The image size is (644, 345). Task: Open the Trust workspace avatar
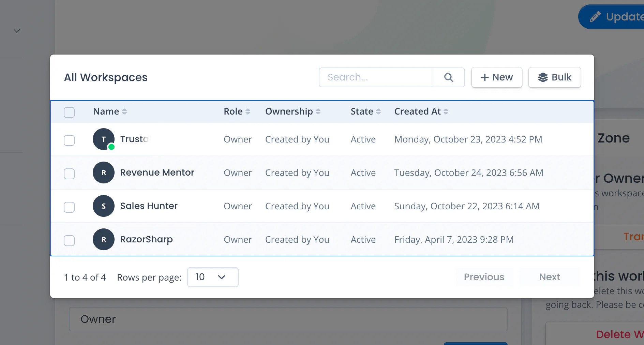coord(103,139)
